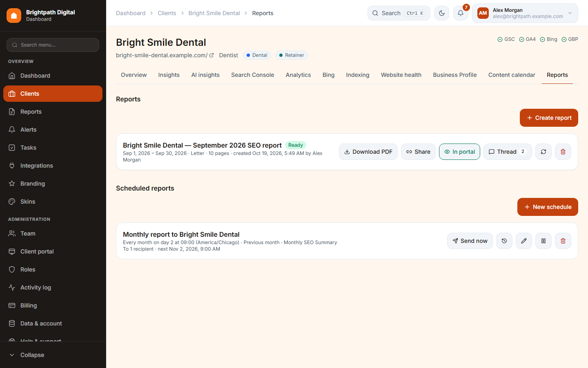Click the regenerate report refresh icon
Image resolution: width=588 pixels, height=368 pixels.
pos(543,152)
